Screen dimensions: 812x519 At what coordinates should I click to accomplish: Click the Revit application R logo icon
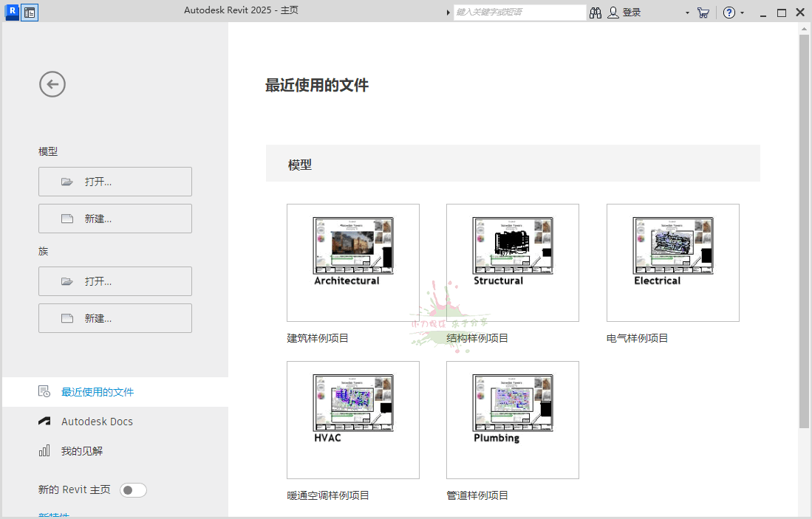[x=11, y=12]
